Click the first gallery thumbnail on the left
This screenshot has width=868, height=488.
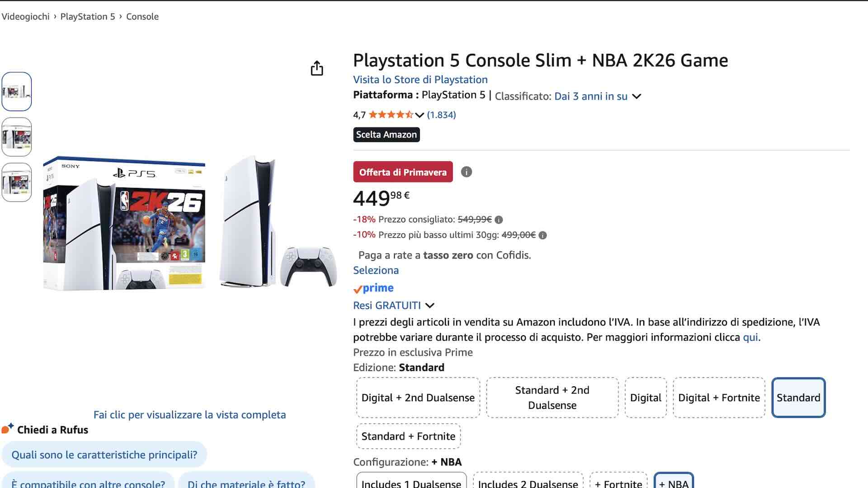(x=17, y=91)
